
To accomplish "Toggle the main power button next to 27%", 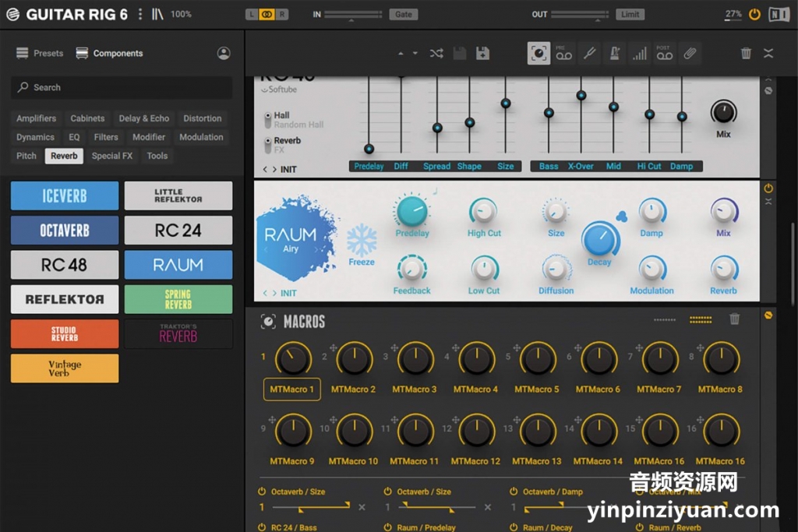I will coord(754,14).
